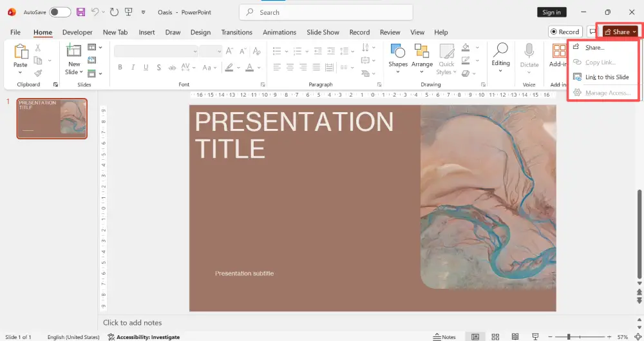The width and height of the screenshot is (644, 341).
Task: Click the Numbering list icon
Action: click(x=298, y=51)
